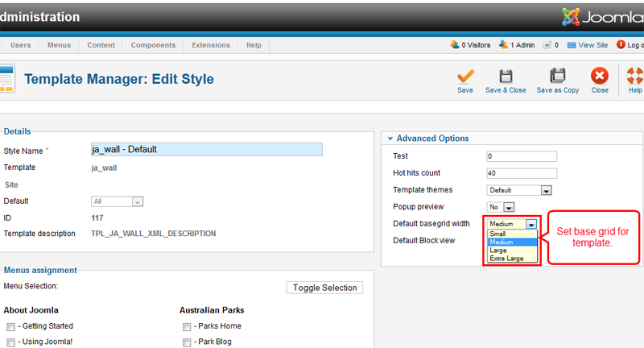Enable the Park Blog checkbox
Viewport: 644px width, 348px height.
(x=187, y=342)
